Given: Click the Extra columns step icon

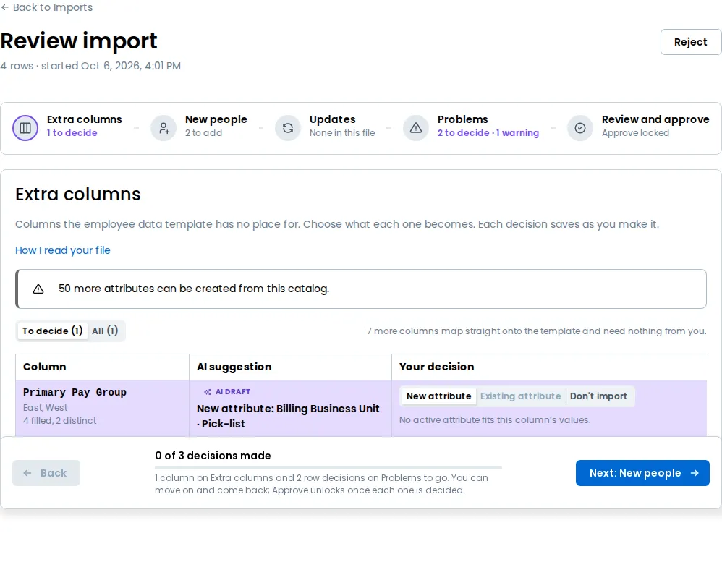Looking at the screenshot, I should click(x=25, y=128).
